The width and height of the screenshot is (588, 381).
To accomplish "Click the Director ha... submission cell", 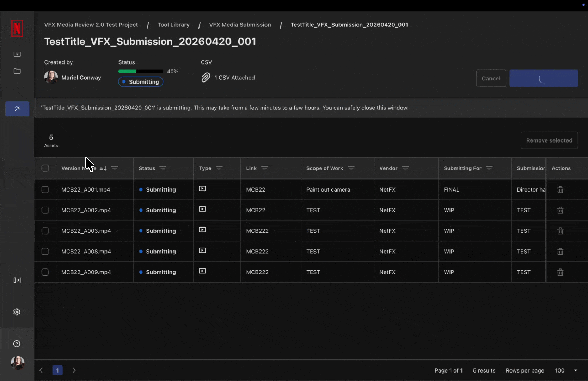I will point(531,190).
